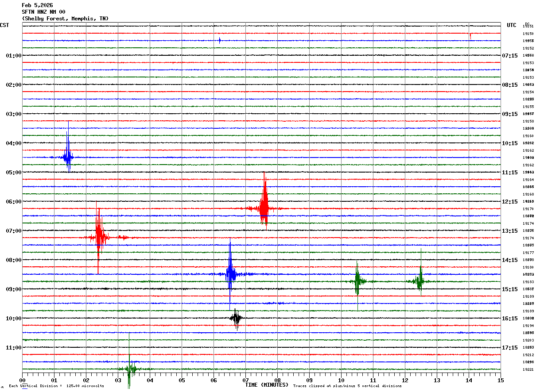Viewport: 536px width, 392px height.
Task: Click the '08:00' CST row label
Action: [x=14, y=260]
